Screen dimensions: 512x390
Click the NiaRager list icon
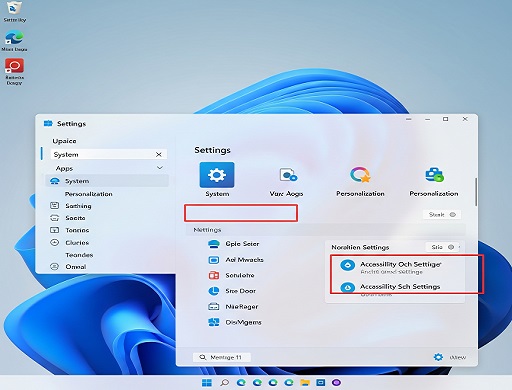pos(214,306)
